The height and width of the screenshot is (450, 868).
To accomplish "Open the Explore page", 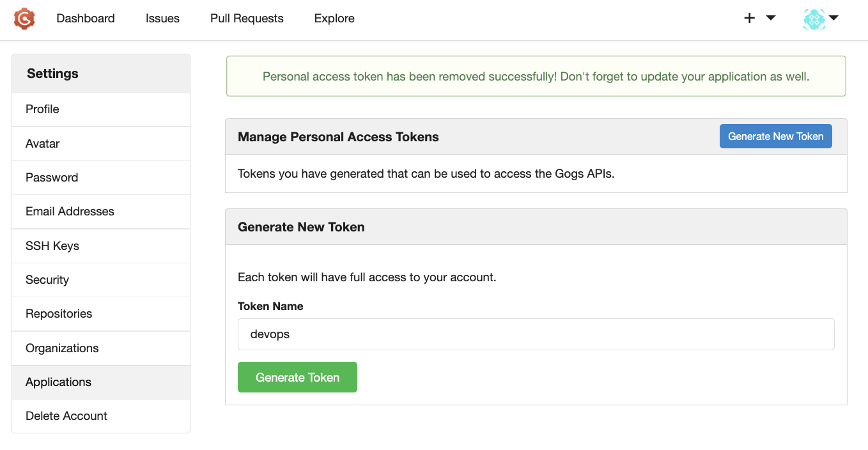I will [334, 19].
